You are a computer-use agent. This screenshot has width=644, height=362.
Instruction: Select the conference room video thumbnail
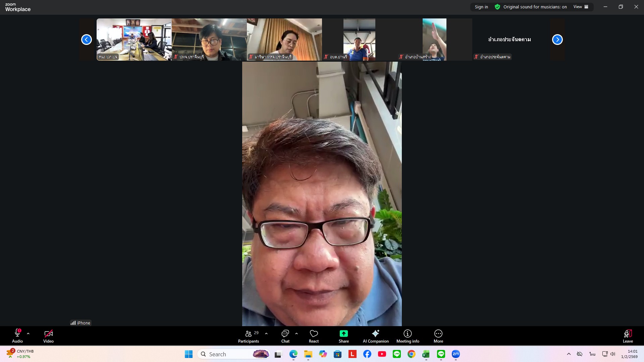click(134, 39)
